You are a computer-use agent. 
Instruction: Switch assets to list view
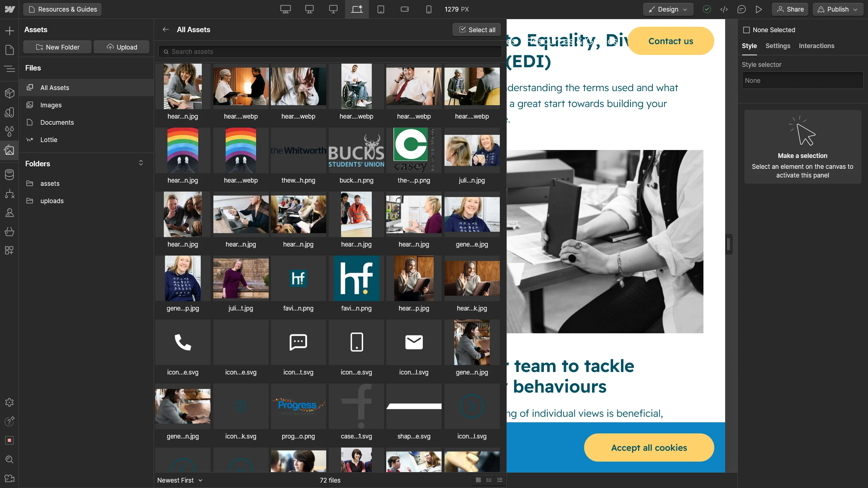(489, 480)
